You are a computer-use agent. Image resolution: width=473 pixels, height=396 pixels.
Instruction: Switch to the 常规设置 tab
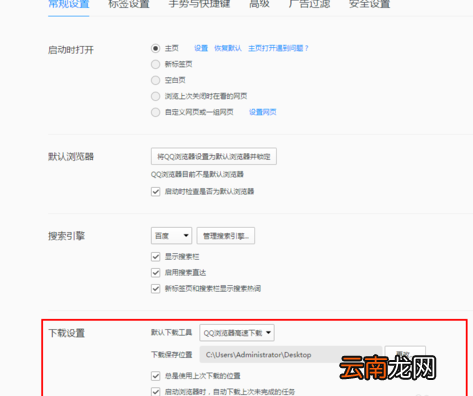tap(69, 4)
